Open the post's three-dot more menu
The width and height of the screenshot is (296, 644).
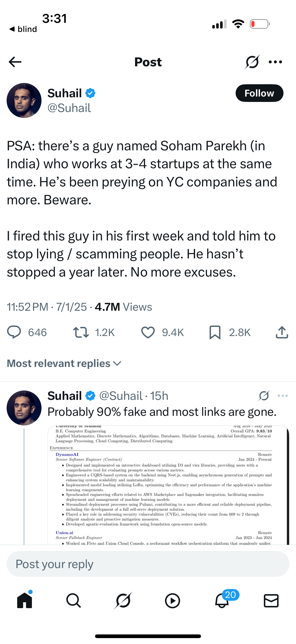tap(275, 62)
